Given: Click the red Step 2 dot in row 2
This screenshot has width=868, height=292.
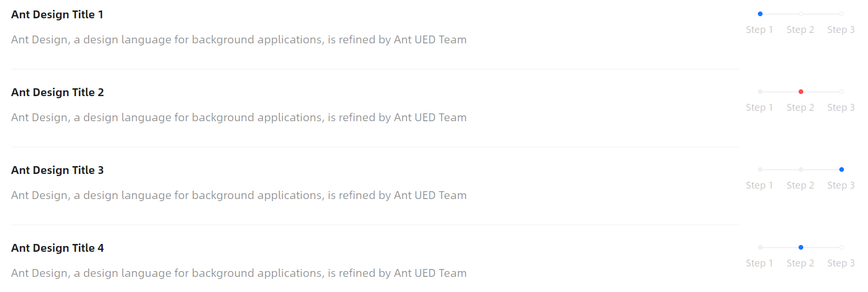Looking at the screenshot, I should [801, 92].
